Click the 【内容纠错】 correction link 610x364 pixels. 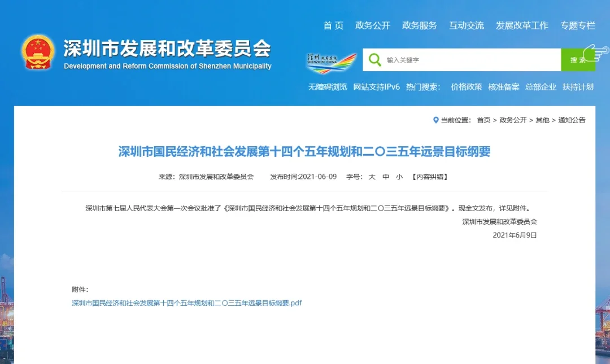pyautogui.click(x=430, y=177)
